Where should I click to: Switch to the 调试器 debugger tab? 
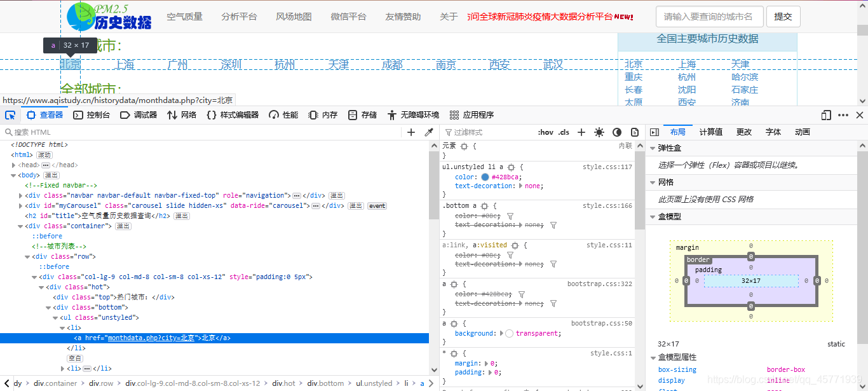click(139, 115)
